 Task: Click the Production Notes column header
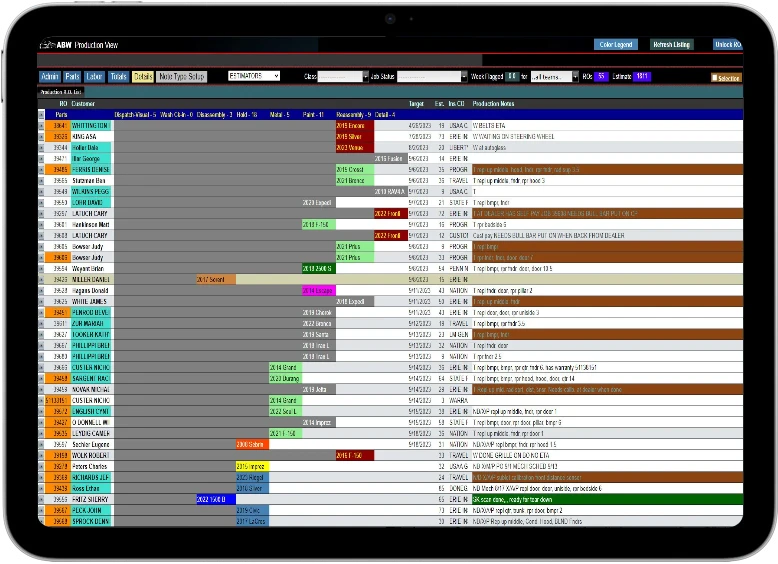click(493, 104)
